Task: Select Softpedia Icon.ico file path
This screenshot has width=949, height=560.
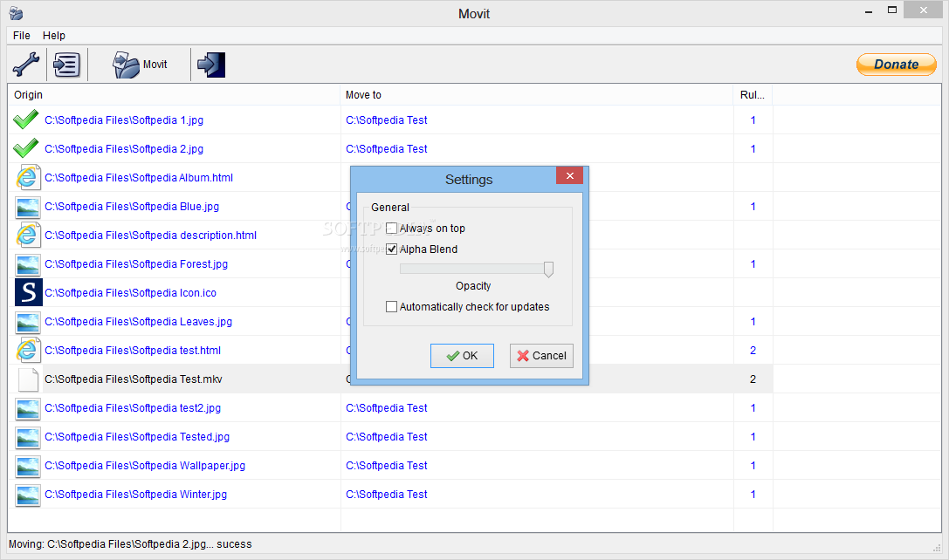Action: click(x=130, y=293)
